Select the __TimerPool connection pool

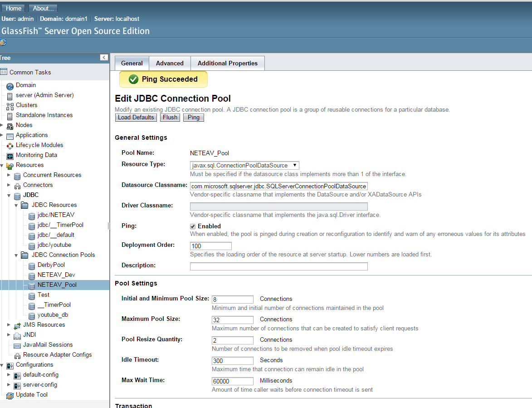pyautogui.click(x=54, y=305)
